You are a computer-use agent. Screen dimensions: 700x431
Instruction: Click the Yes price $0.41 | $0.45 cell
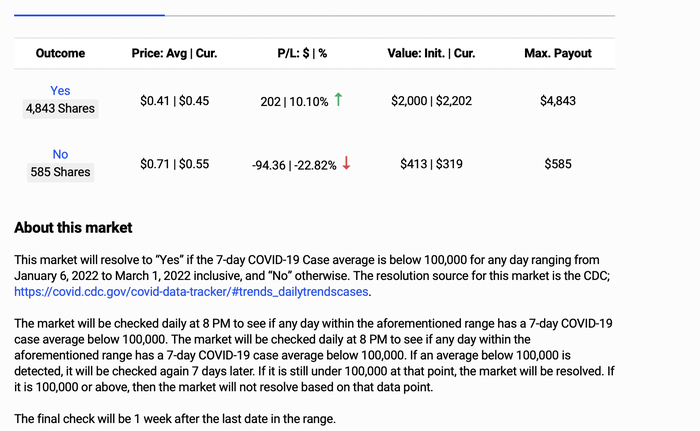click(175, 101)
